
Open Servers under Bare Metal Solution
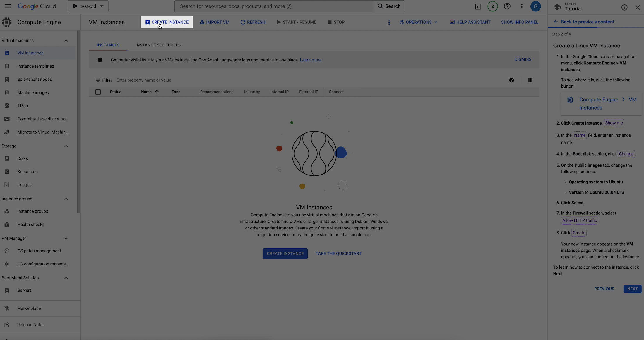click(x=38, y=290)
